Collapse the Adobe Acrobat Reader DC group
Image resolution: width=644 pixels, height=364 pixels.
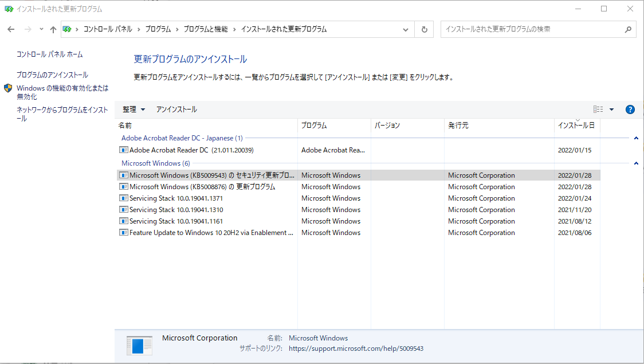[x=636, y=138]
